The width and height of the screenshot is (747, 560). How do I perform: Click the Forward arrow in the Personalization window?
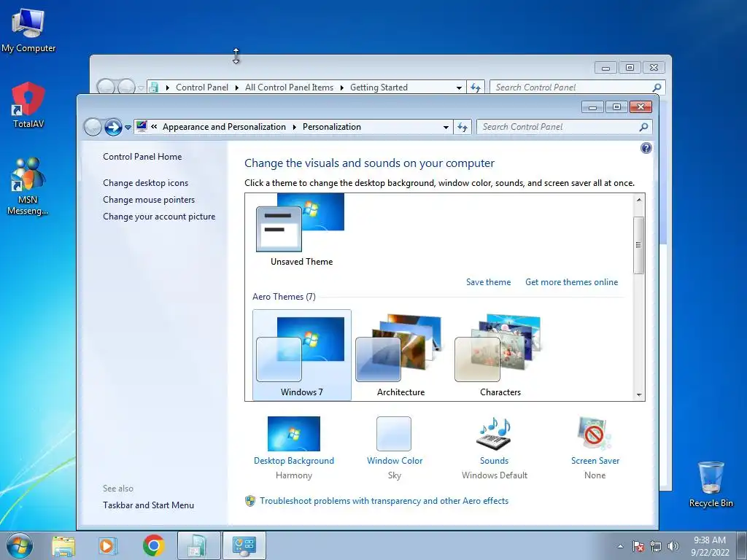[113, 127]
